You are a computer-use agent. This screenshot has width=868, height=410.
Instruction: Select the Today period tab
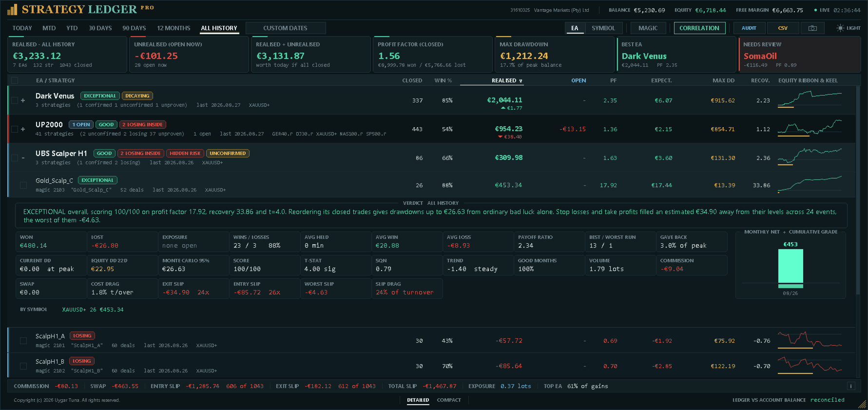tap(22, 28)
